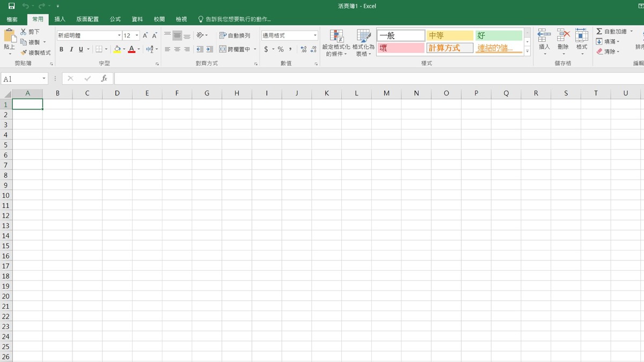Click inside the formula bar input
The width and height of the screenshot is (644, 362).
[x=376, y=79]
